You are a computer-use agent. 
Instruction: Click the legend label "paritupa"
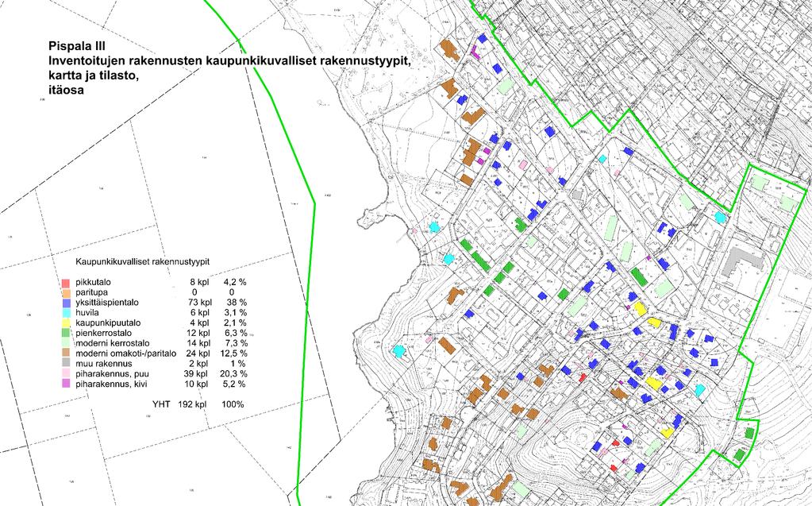pos(91,292)
